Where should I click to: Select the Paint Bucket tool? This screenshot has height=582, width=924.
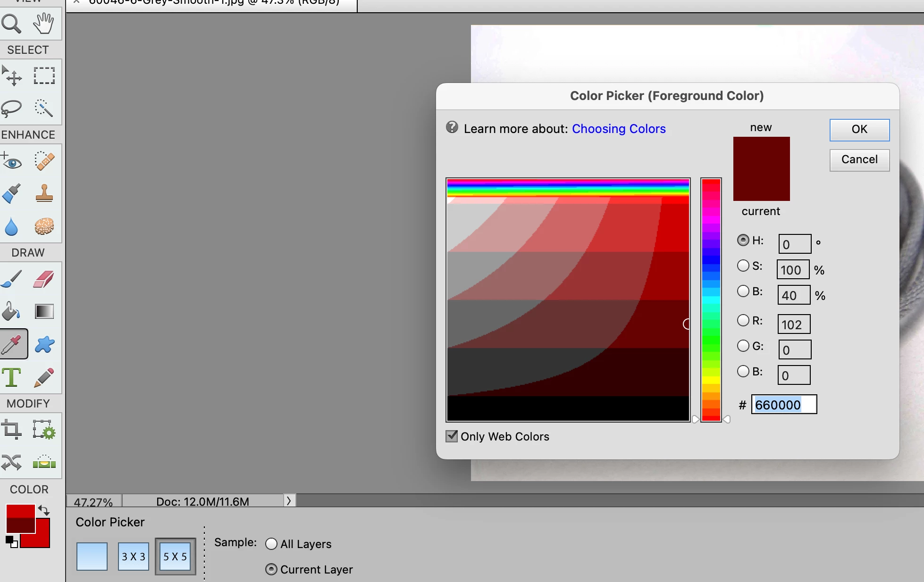[12, 311]
